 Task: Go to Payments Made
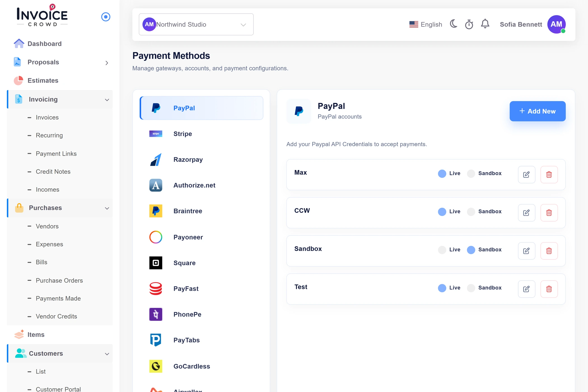coord(58,298)
